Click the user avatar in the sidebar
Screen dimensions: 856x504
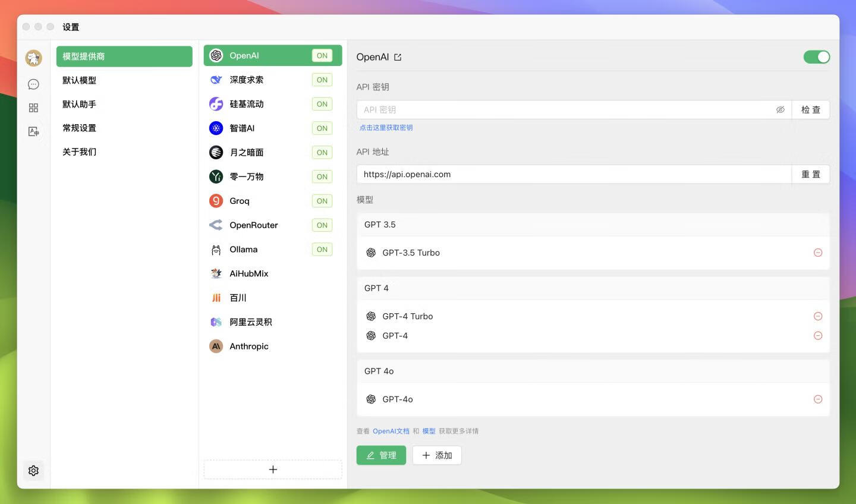click(x=33, y=58)
